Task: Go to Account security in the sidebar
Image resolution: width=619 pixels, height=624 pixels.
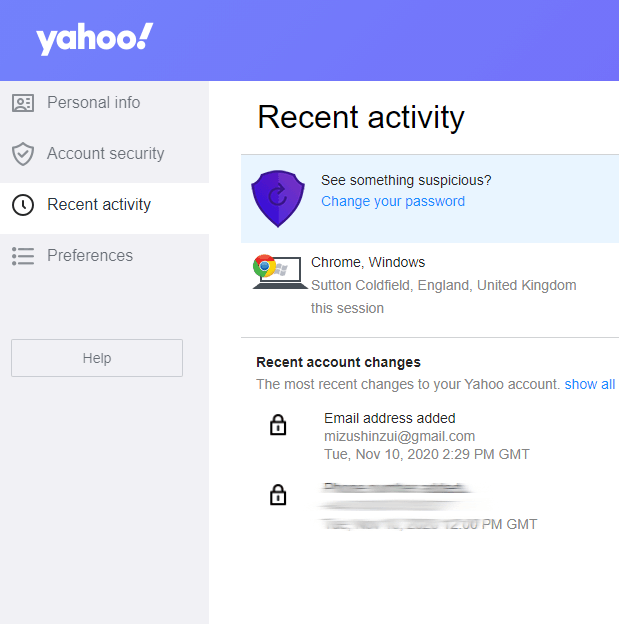Action: point(105,154)
